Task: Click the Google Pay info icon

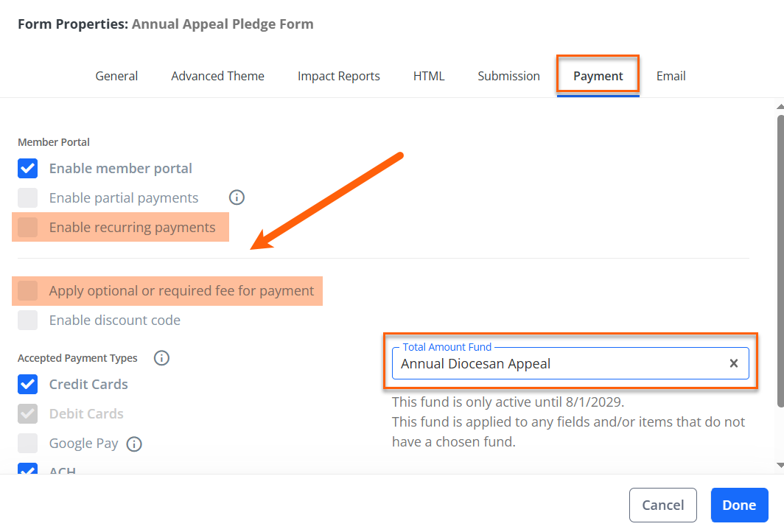Action: click(x=134, y=444)
